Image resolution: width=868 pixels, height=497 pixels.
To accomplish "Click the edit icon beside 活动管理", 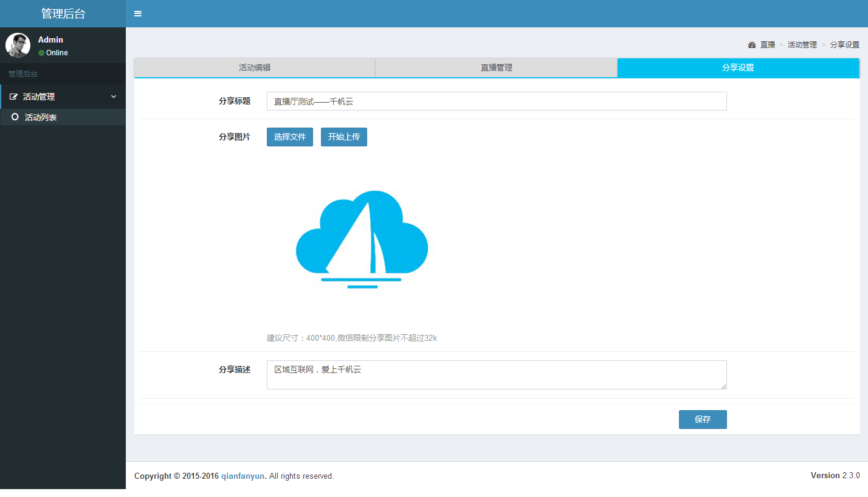I will pos(13,97).
